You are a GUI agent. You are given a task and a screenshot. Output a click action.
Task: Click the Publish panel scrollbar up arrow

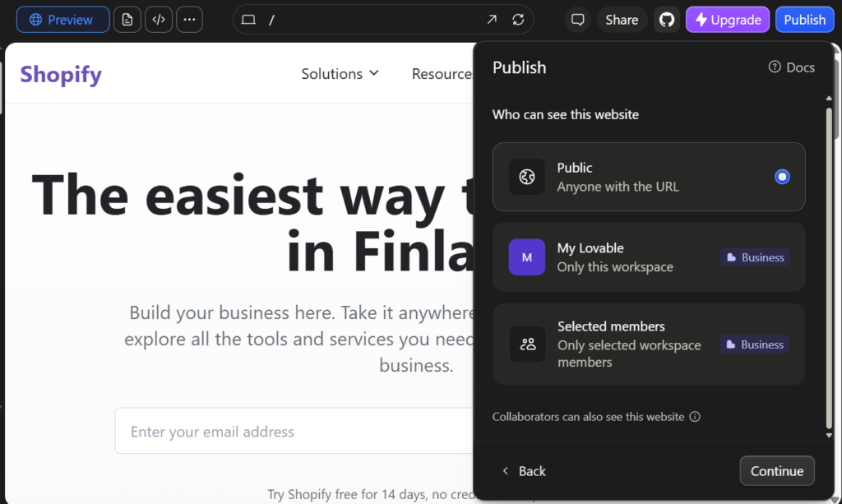click(x=829, y=98)
